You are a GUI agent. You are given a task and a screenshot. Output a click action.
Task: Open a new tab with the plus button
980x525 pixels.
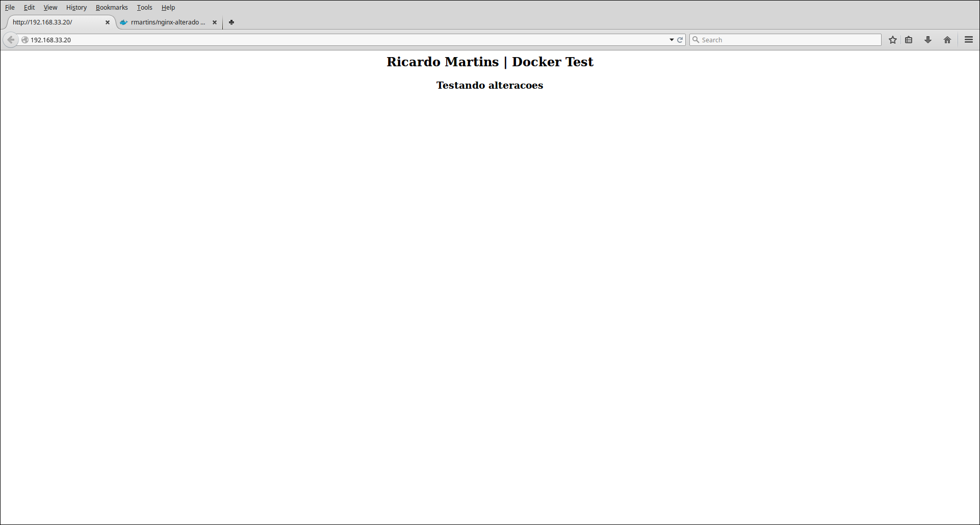[x=231, y=22]
